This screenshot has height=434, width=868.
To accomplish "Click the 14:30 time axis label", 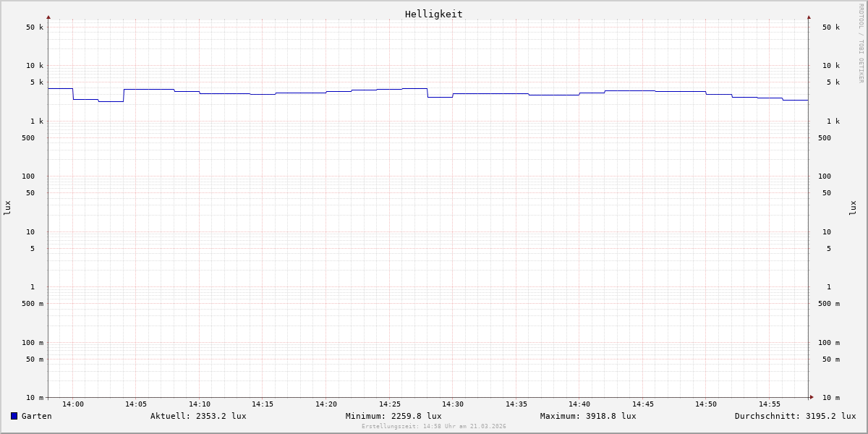I will [x=453, y=404].
